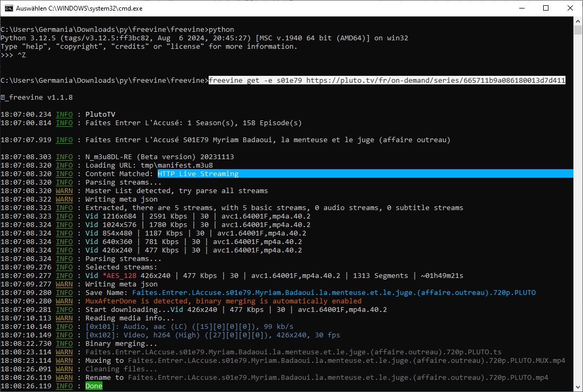
Task: Click "1313 Segments" text
Action: coord(380,276)
